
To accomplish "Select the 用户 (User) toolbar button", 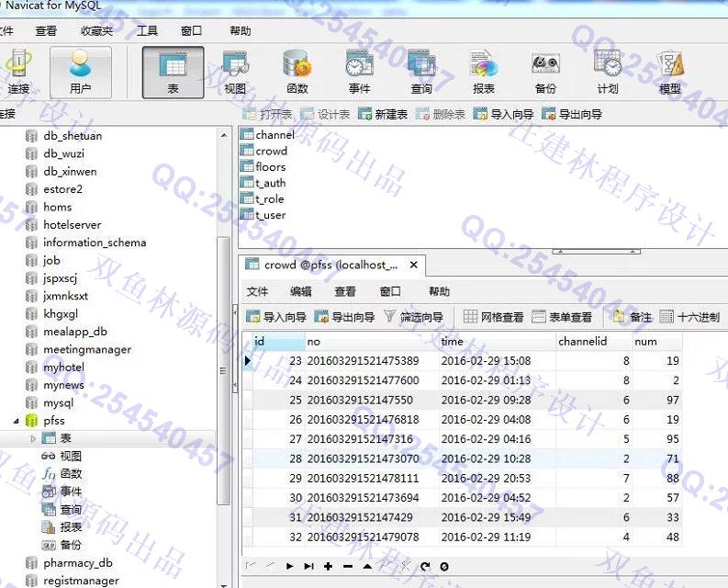I will click(x=80, y=72).
